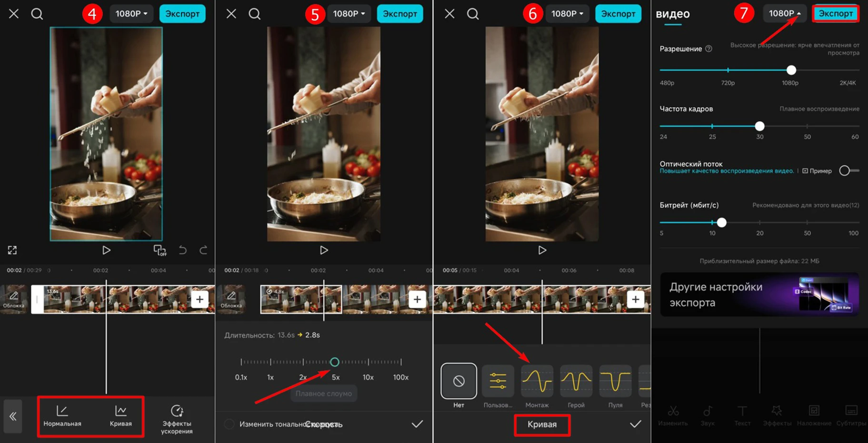Open Эффекты ускорения speed effects
868x443 pixels.
(177, 419)
